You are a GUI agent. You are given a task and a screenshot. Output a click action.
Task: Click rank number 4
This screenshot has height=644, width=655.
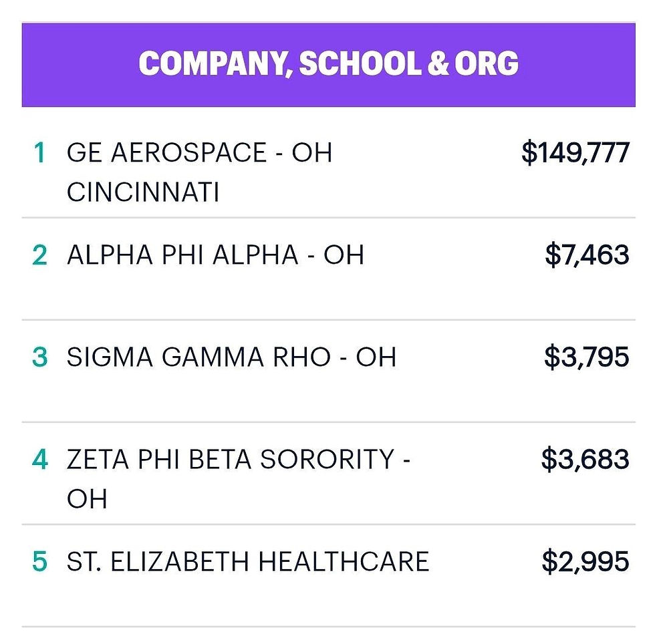click(39, 460)
